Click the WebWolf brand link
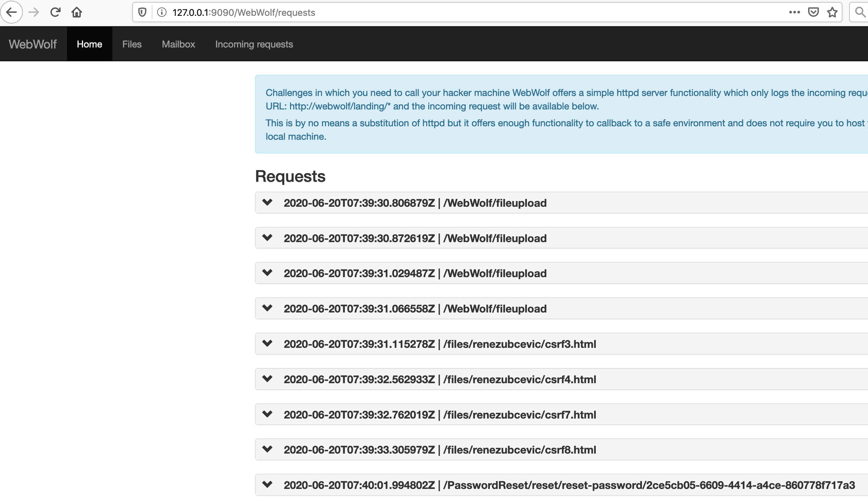 click(32, 44)
